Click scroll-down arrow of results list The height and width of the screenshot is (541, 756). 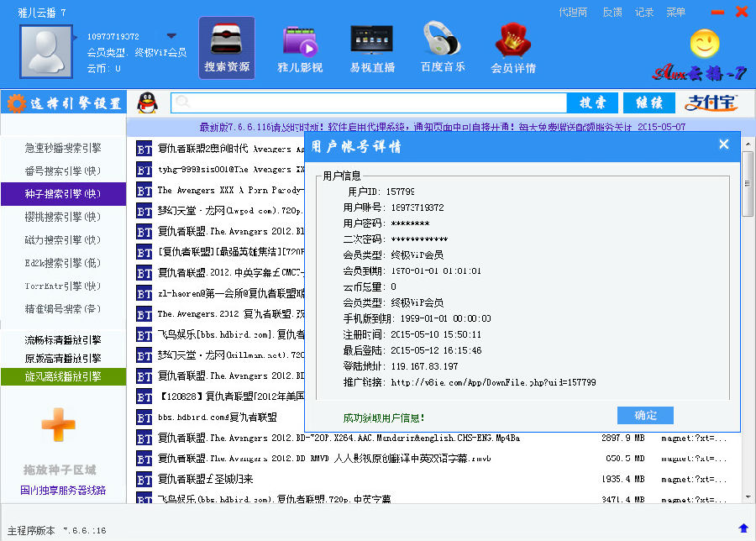click(x=748, y=497)
